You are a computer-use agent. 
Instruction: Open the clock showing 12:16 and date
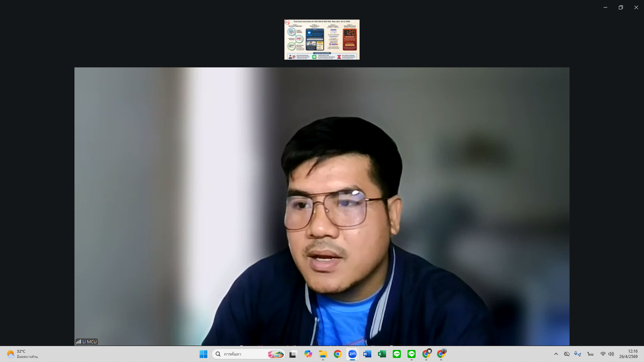[x=628, y=354]
